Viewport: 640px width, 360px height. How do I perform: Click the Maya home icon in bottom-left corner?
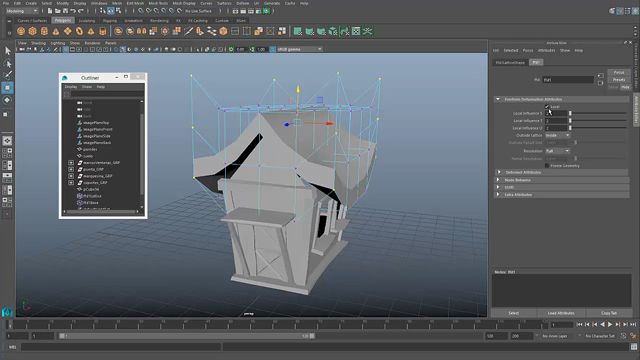7,313
